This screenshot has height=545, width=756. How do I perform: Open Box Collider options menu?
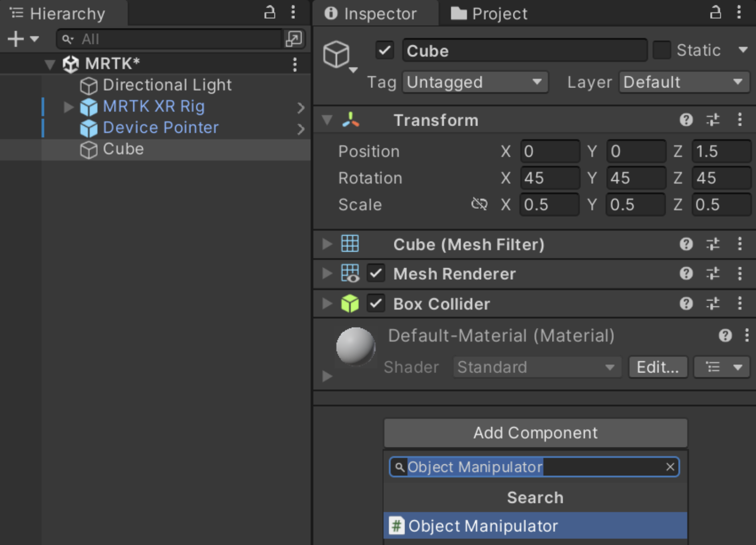coord(740,303)
